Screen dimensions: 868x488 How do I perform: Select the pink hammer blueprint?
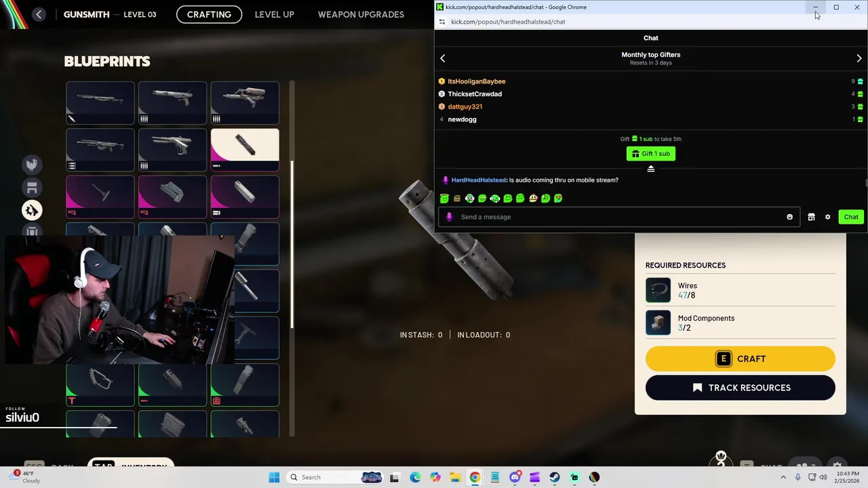100,197
